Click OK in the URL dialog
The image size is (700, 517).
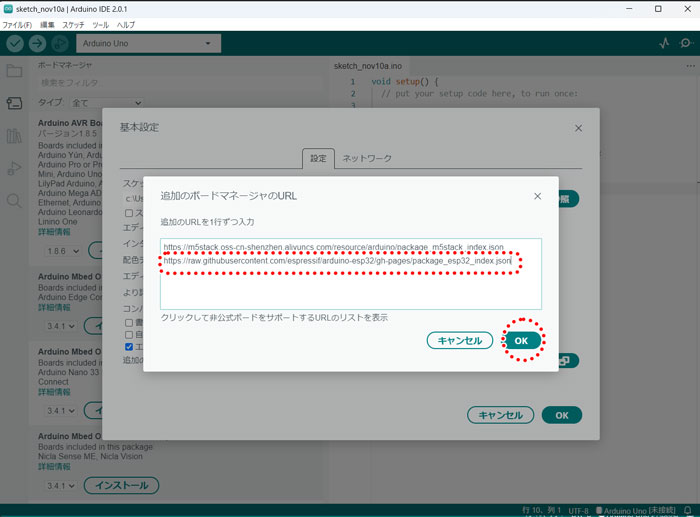tap(521, 341)
